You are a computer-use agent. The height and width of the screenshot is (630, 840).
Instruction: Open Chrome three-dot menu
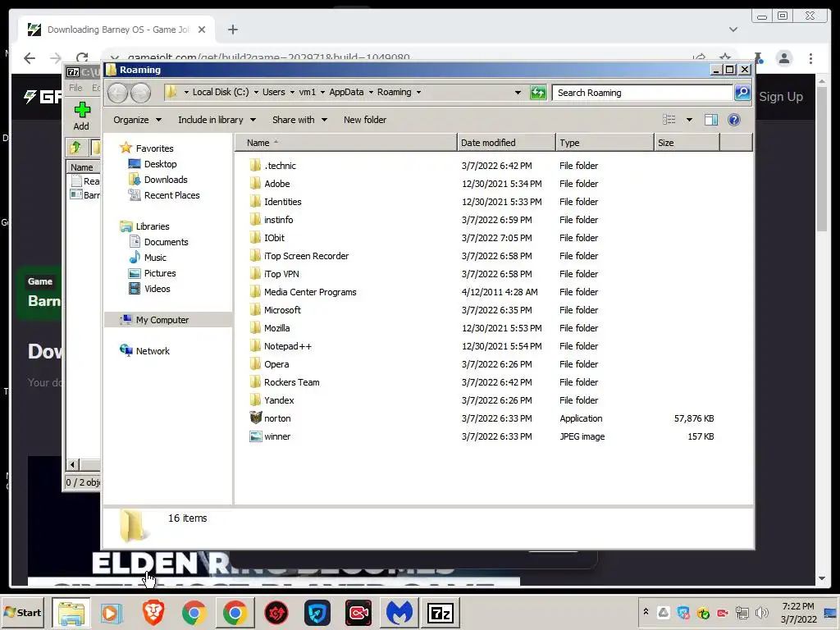click(811, 58)
